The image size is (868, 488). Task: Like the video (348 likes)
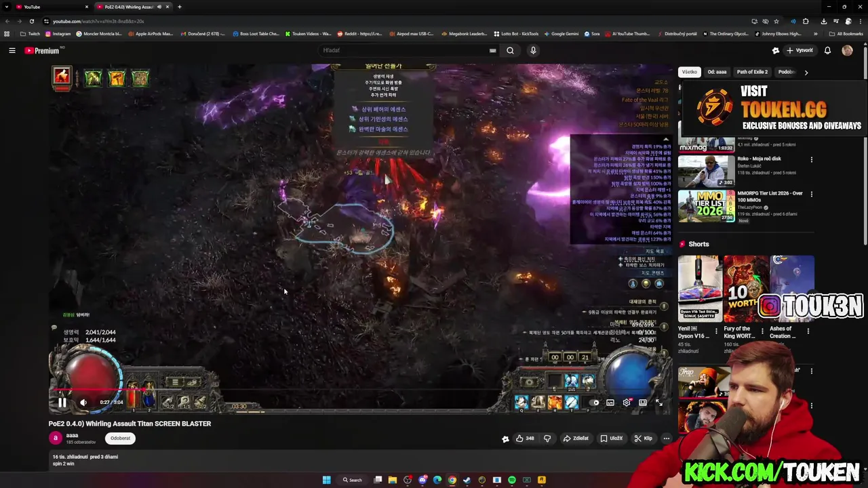(x=525, y=439)
